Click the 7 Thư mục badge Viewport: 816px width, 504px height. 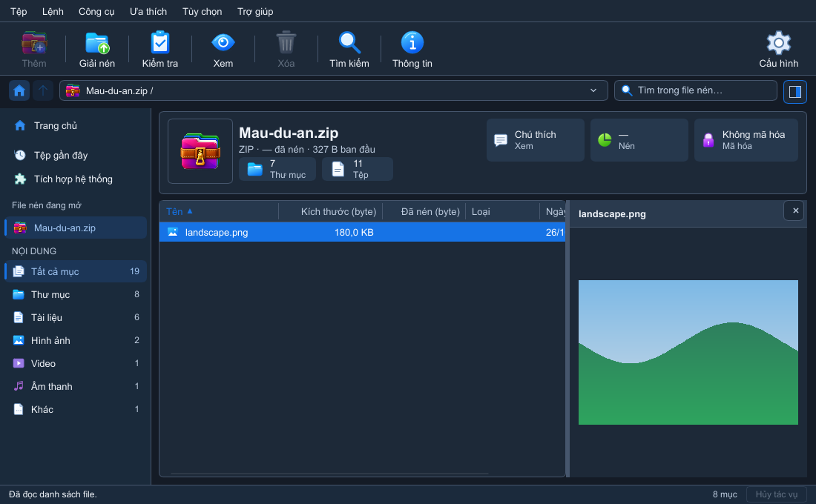[277, 169]
